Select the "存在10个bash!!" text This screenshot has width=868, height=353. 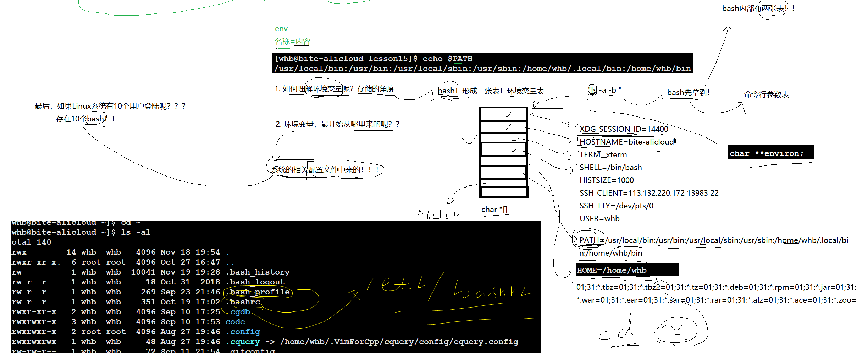click(85, 119)
